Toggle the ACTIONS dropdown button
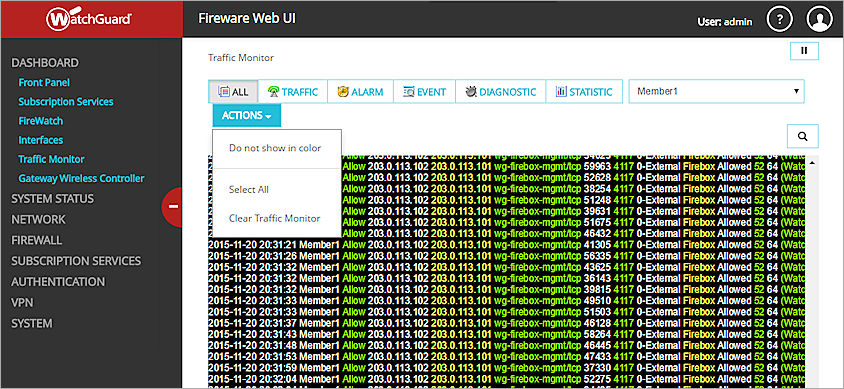The width and height of the screenshot is (844, 389). [247, 116]
